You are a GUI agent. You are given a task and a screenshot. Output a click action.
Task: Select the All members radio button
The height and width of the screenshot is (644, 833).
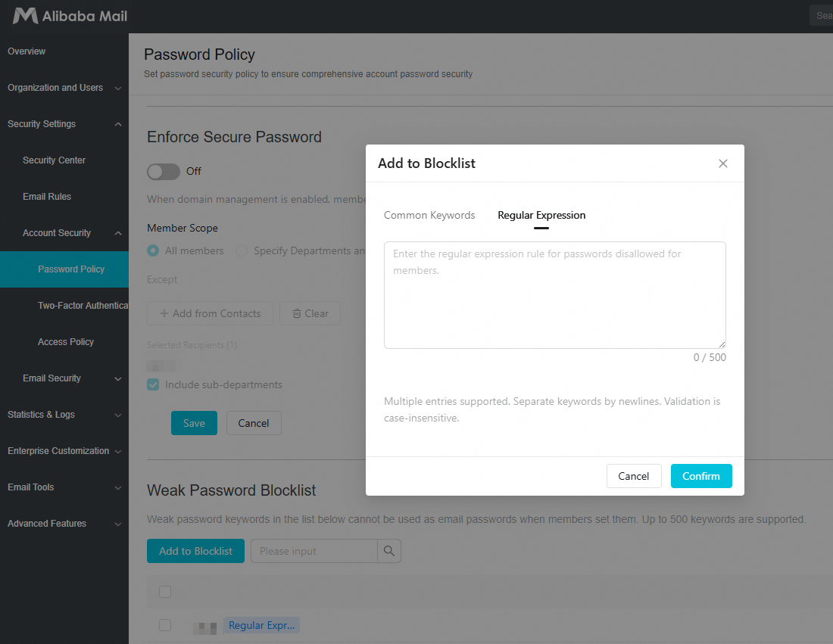[x=153, y=250]
